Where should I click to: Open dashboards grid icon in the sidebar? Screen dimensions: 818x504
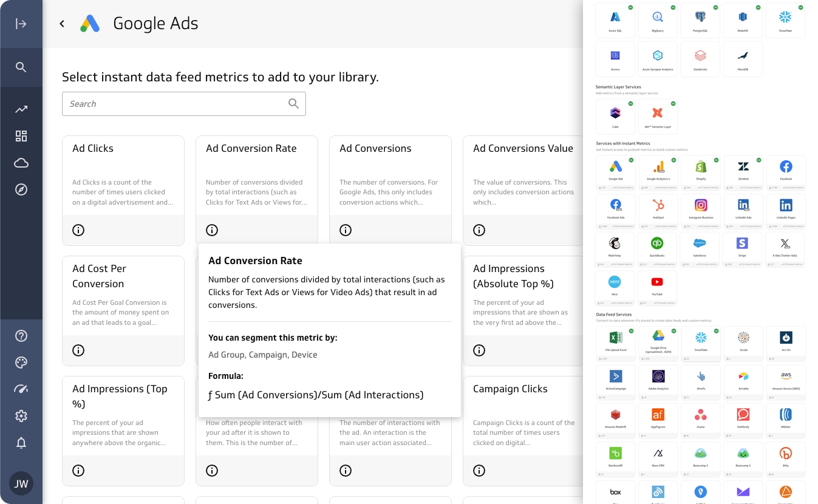[21, 136]
